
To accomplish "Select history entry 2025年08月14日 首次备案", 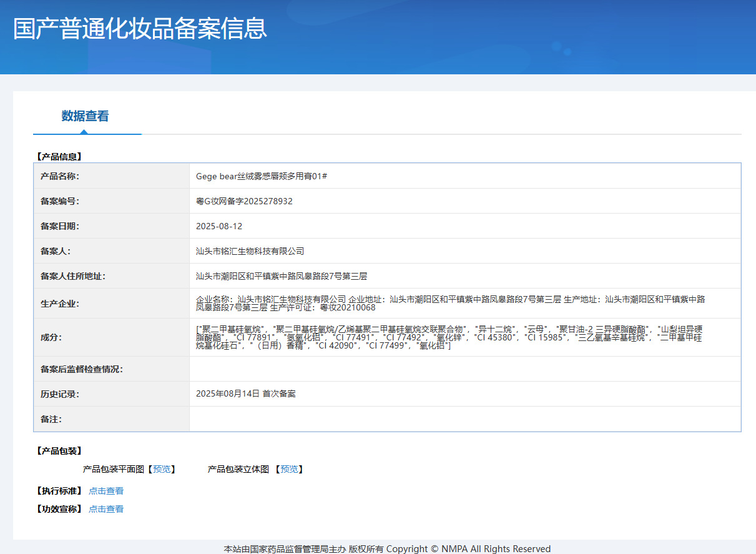I will [246, 394].
